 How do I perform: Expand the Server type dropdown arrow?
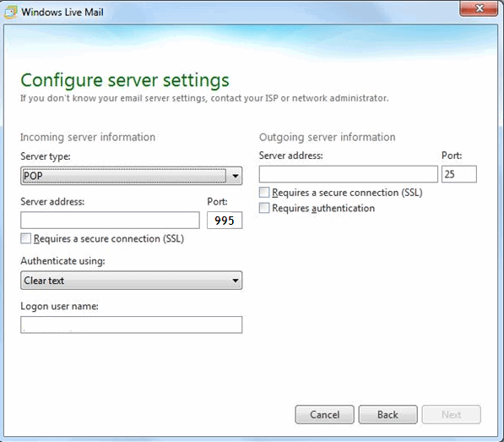(236, 176)
